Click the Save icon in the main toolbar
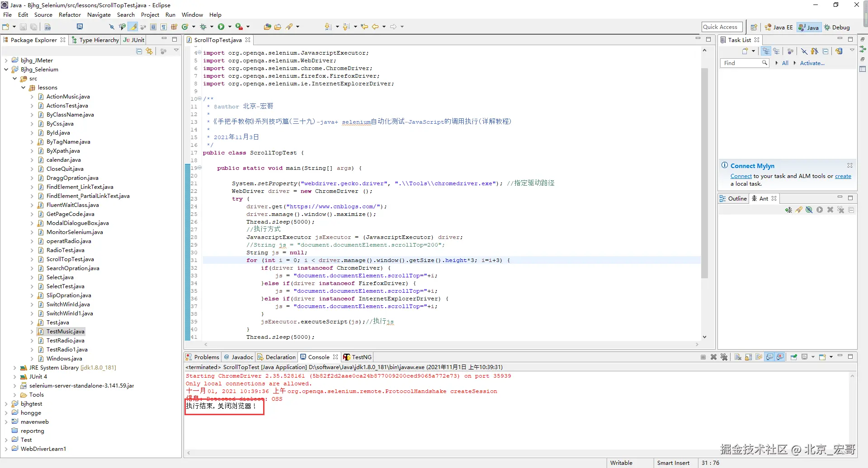Image resolution: width=868 pixels, height=468 pixels. click(x=23, y=27)
